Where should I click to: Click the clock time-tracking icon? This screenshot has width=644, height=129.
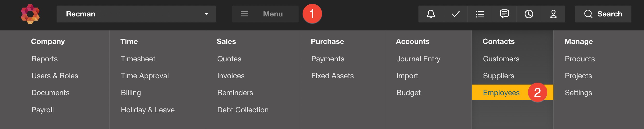click(529, 14)
